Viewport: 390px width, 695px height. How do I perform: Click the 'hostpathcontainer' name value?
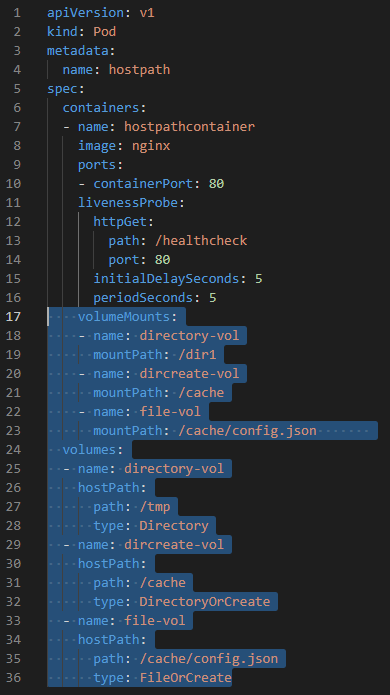pyautogui.click(x=189, y=127)
